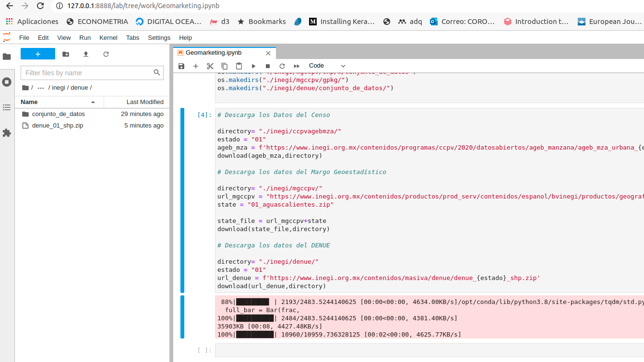Refresh the file browser listing
Screen dimensions: 644x362
point(105,55)
